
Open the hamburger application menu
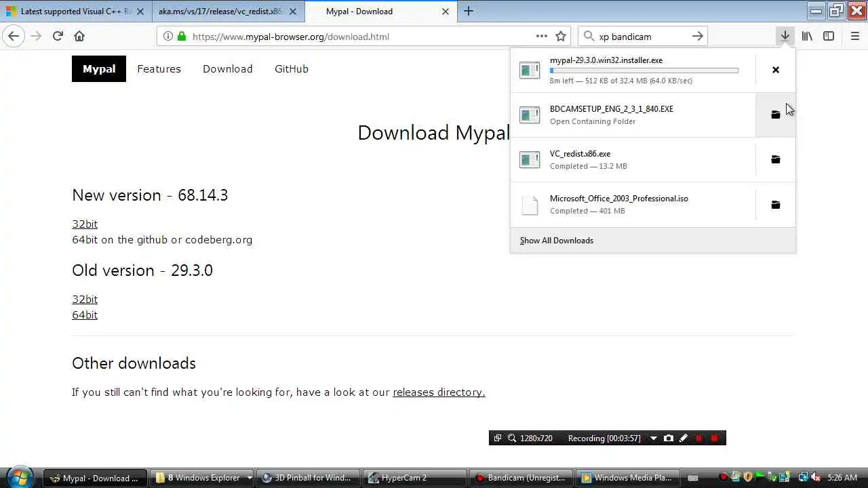point(855,37)
